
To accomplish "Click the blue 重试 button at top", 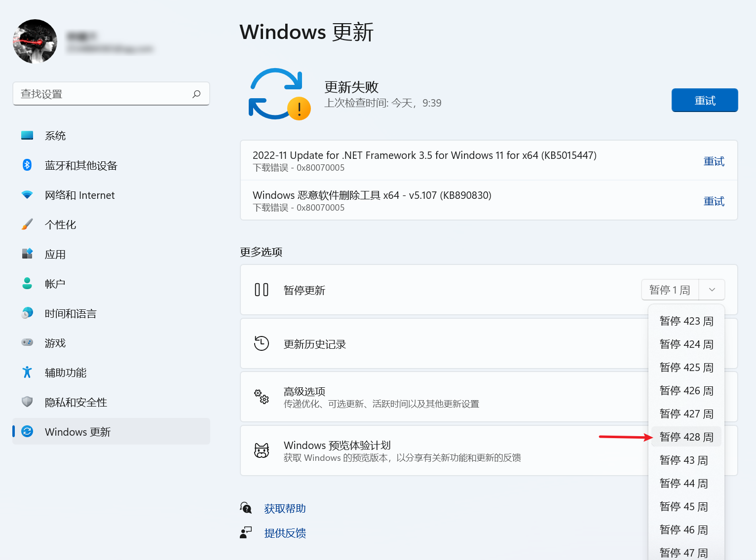I will [705, 101].
